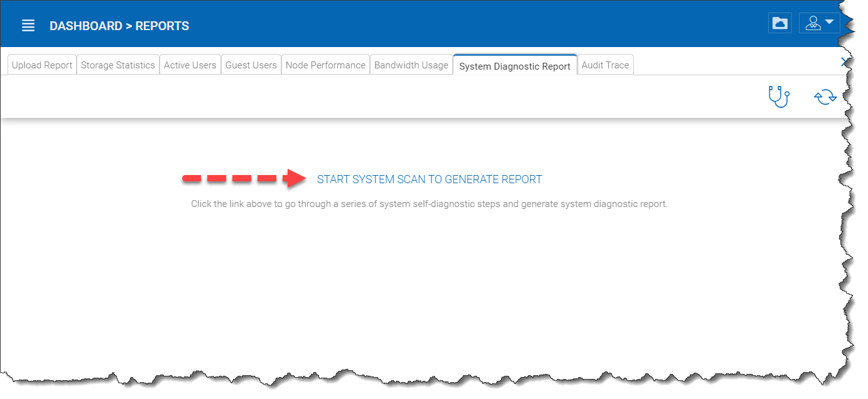Image resolution: width=868 pixels, height=399 pixels.
Task: Click Start System Scan to Generate Report link
Action: 430,179
